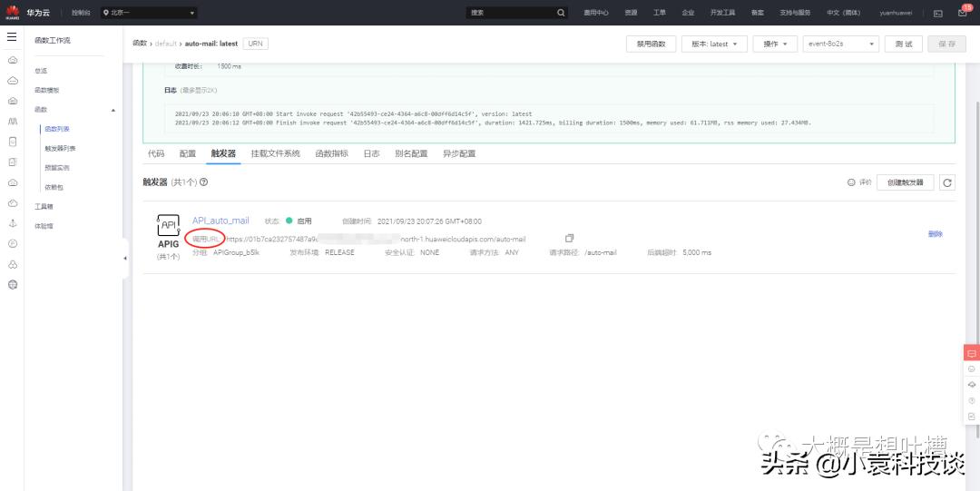Refresh the trigger list
The image size is (980, 491).
pos(946,182)
